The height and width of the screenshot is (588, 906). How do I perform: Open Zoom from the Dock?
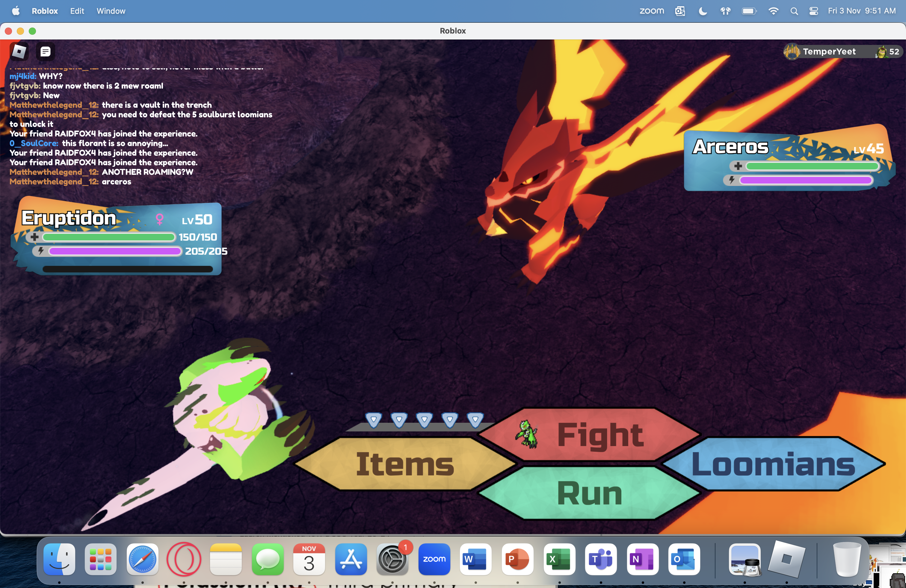[x=434, y=559]
